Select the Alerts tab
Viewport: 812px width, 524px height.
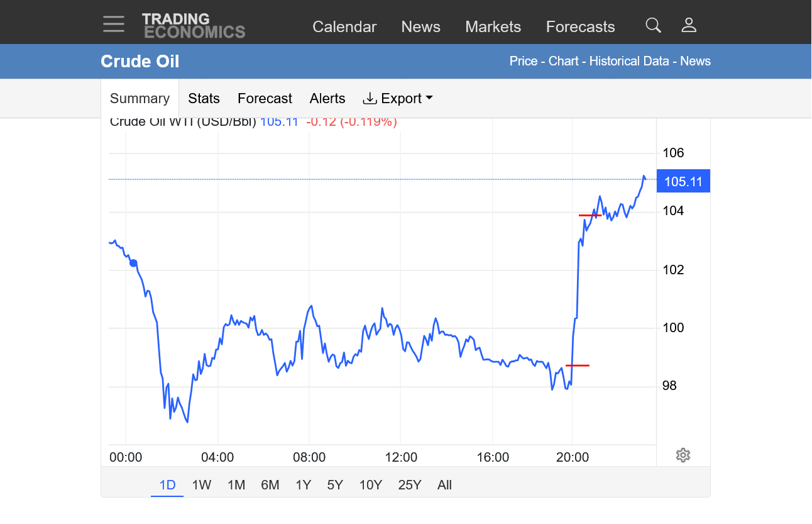coord(327,99)
